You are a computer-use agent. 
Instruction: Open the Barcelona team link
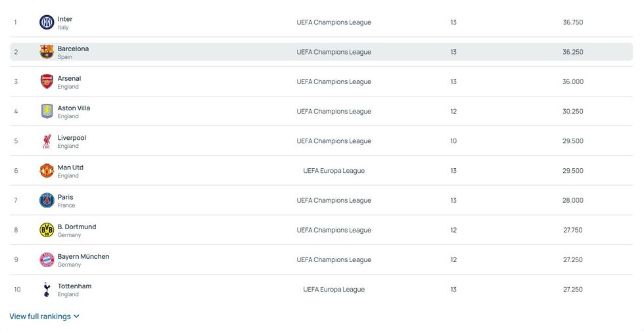(x=73, y=49)
